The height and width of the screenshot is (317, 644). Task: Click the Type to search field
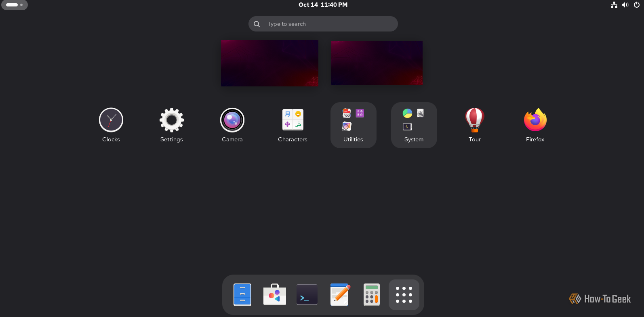[x=323, y=24]
